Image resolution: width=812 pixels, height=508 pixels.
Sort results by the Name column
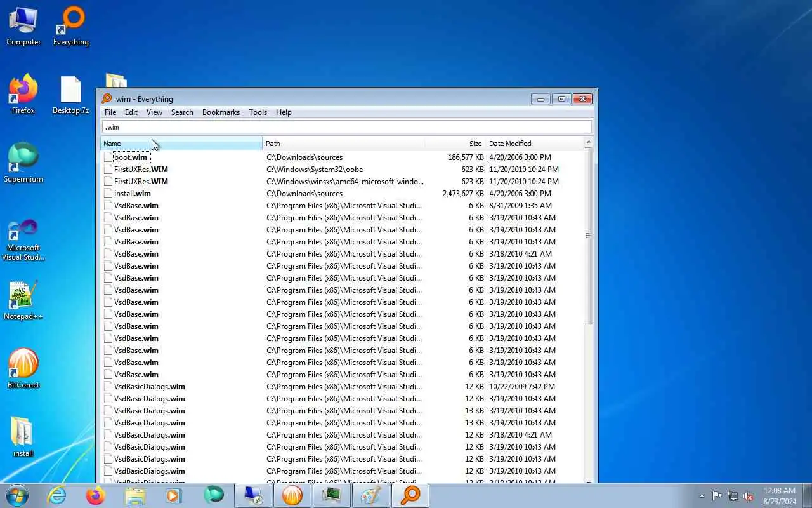pos(181,144)
